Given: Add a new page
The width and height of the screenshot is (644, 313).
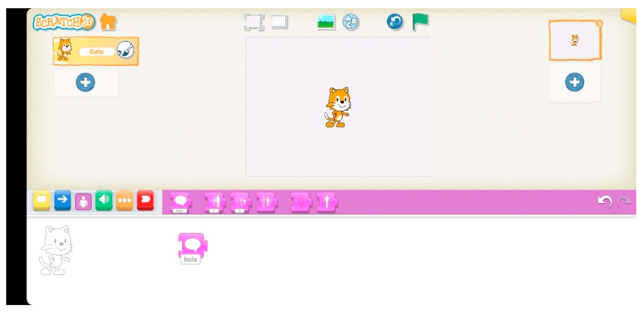Looking at the screenshot, I should [574, 82].
